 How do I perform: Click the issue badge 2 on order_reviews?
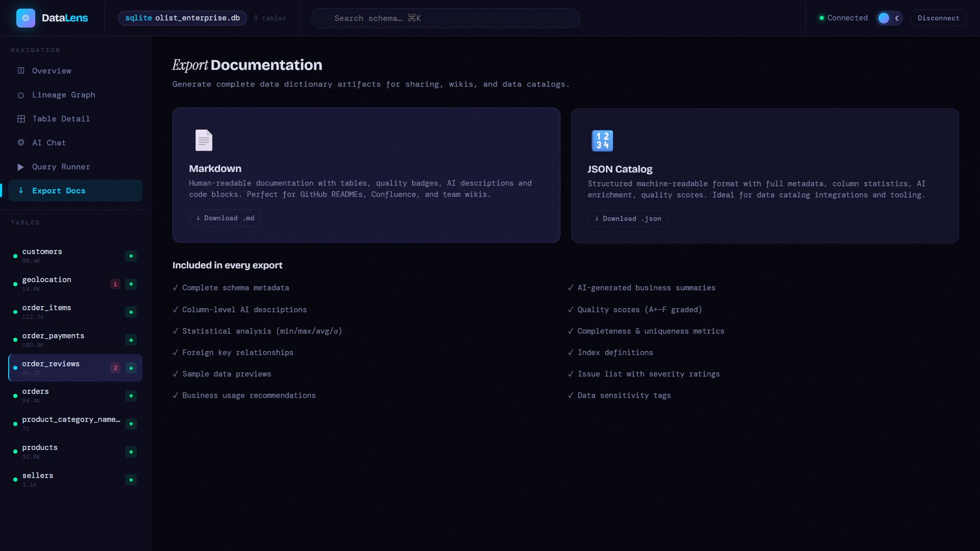click(115, 368)
